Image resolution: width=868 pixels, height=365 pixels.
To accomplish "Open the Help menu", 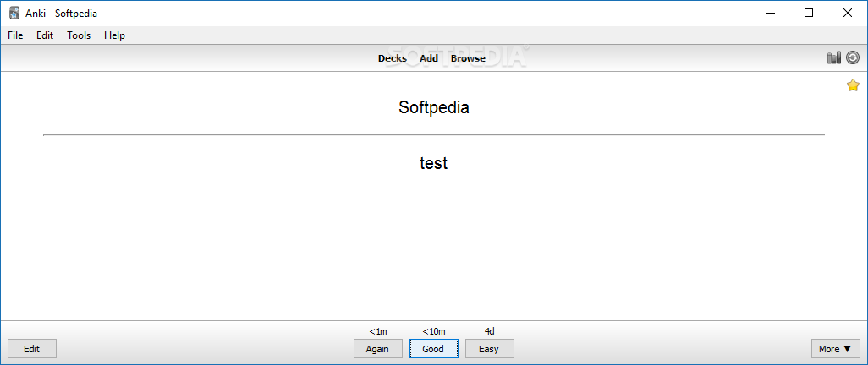I will click(114, 35).
